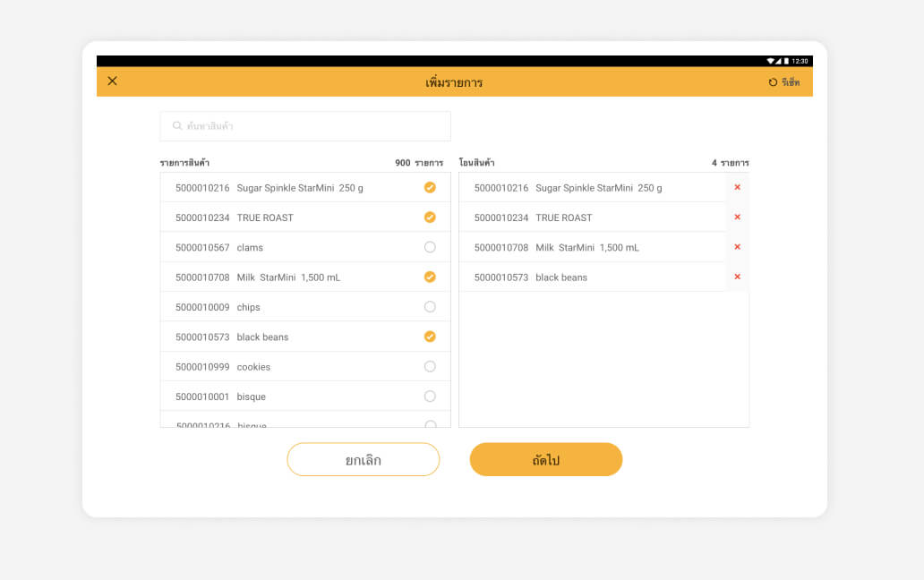Tap the Wi-Fi icon in status bar
The width and height of the screenshot is (924, 580).
click(770, 61)
